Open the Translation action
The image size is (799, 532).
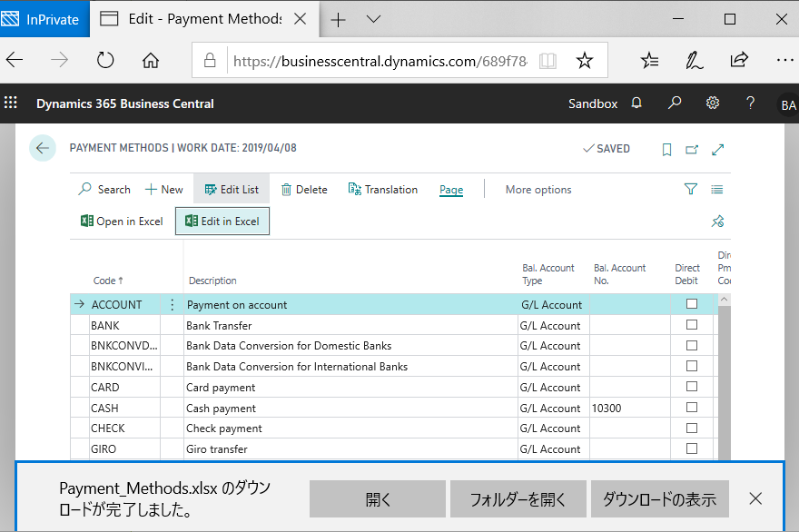(382, 190)
